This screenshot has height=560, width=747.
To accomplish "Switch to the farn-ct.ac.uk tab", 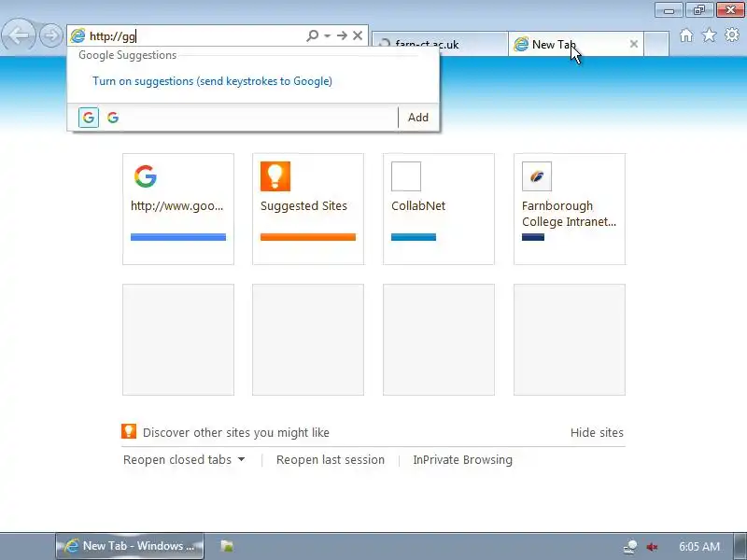I will 440,44.
